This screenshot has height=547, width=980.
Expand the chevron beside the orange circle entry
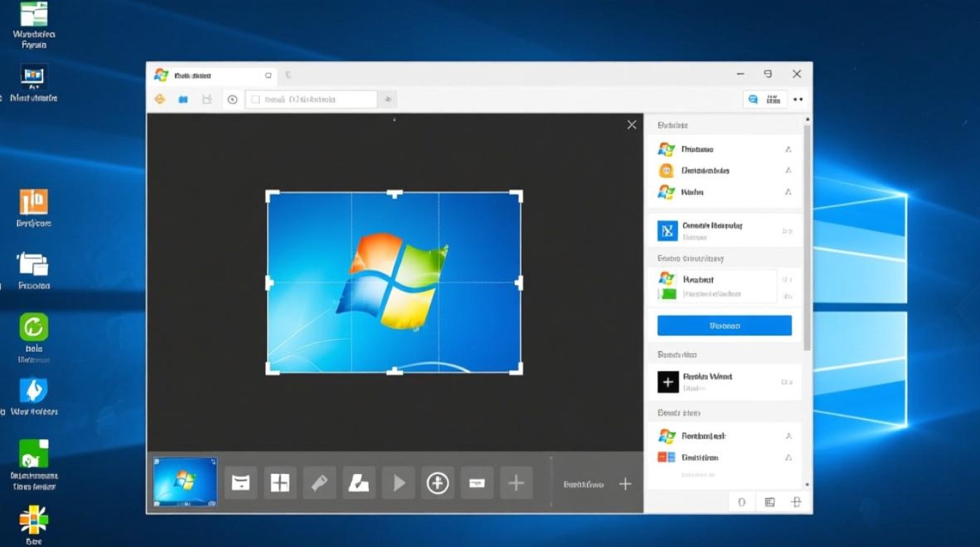tap(788, 171)
